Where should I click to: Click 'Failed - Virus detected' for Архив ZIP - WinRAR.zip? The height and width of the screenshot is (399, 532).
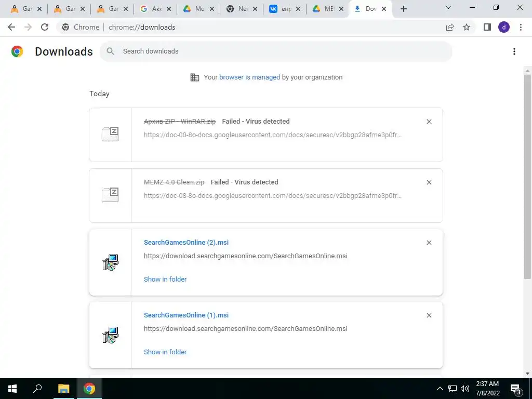click(x=256, y=122)
